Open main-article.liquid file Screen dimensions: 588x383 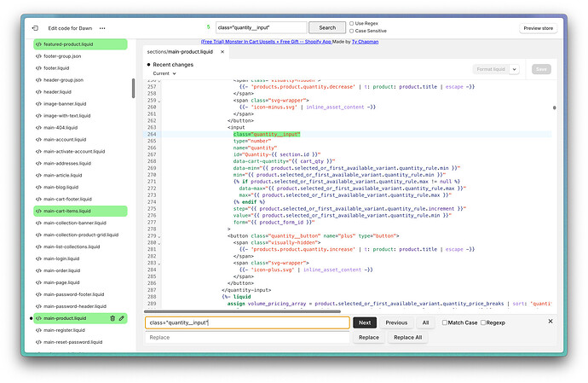[x=62, y=176]
